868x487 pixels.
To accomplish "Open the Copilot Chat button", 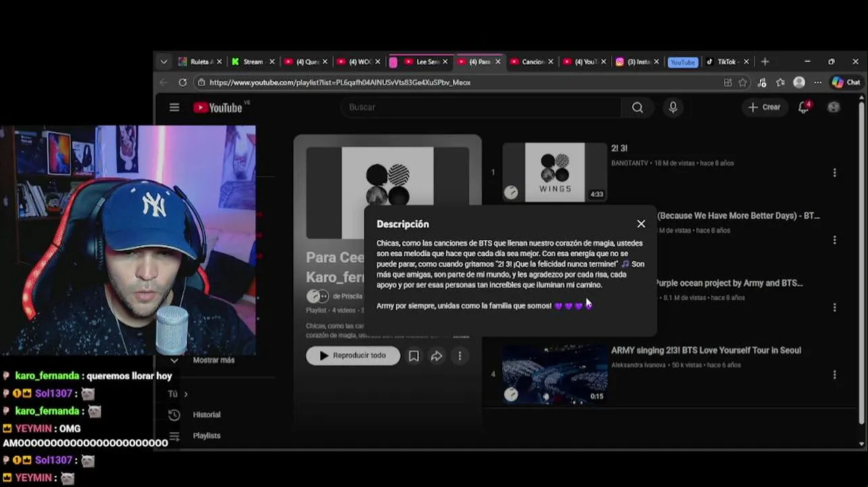I will coord(846,83).
